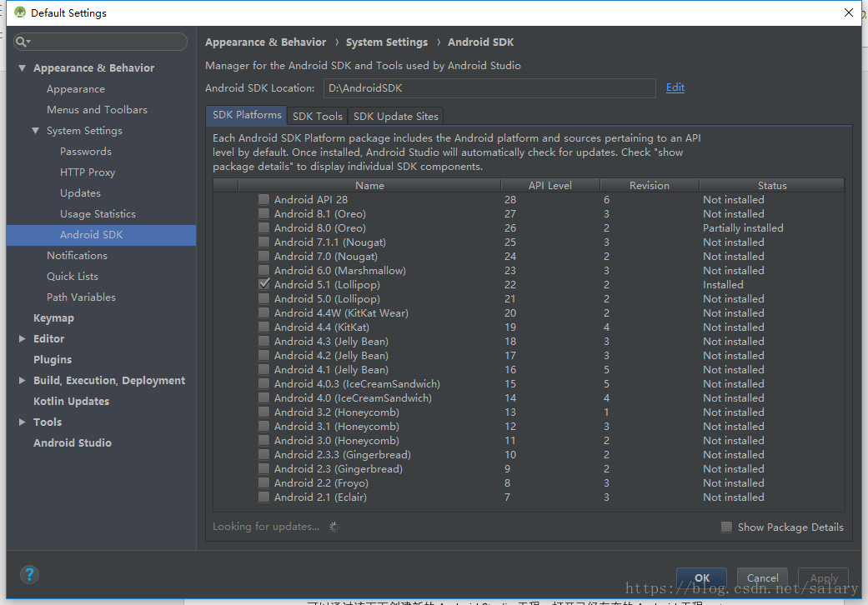Select the SDK Platforms tab

(x=247, y=115)
